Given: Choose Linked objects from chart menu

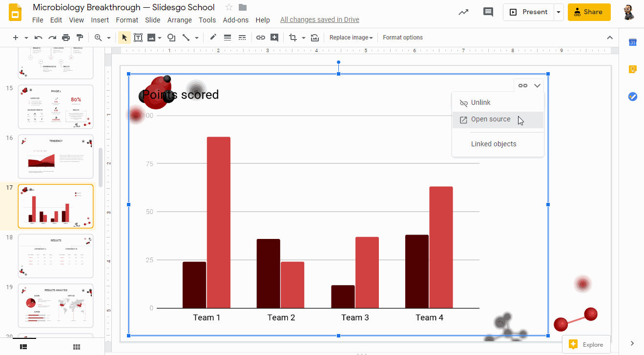Looking at the screenshot, I should pos(498,144).
